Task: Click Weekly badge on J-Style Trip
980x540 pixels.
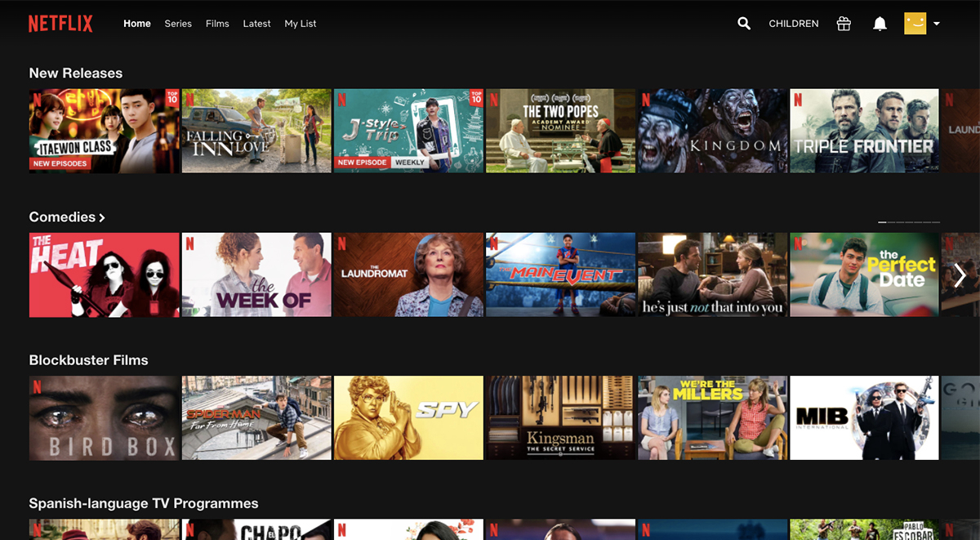Action: click(x=409, y=163)
